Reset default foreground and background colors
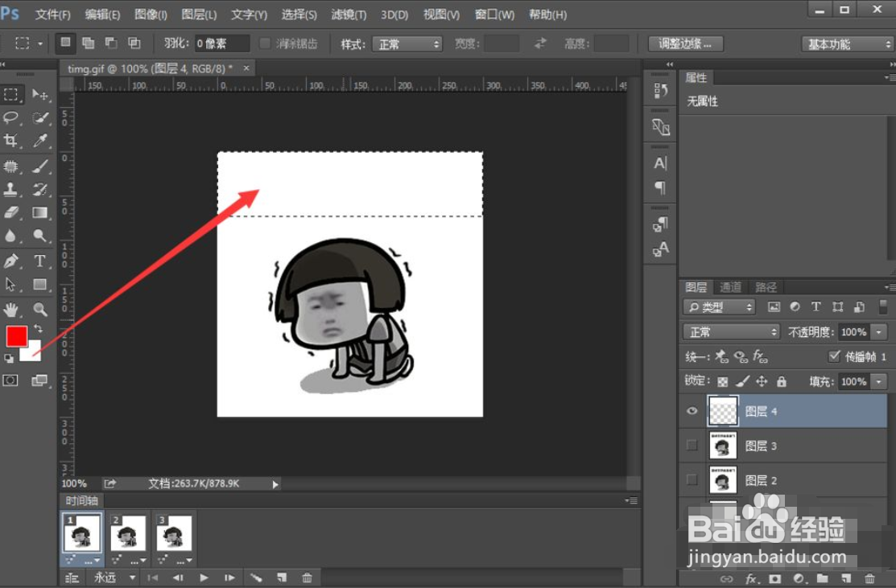Image resolution: width=896 pixels, height=588 pixels. click(9, 359)
